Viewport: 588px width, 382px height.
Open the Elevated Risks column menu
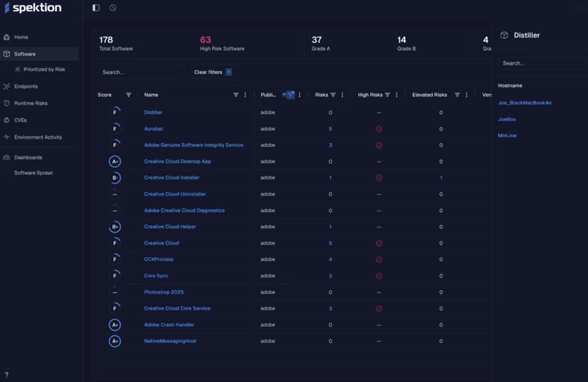point(466,95)
